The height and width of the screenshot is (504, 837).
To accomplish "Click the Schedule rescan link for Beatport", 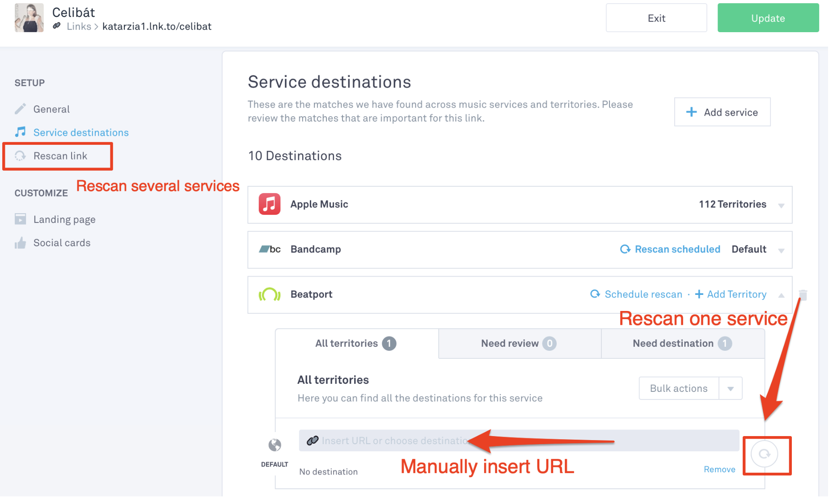I will tap(637, 294).
